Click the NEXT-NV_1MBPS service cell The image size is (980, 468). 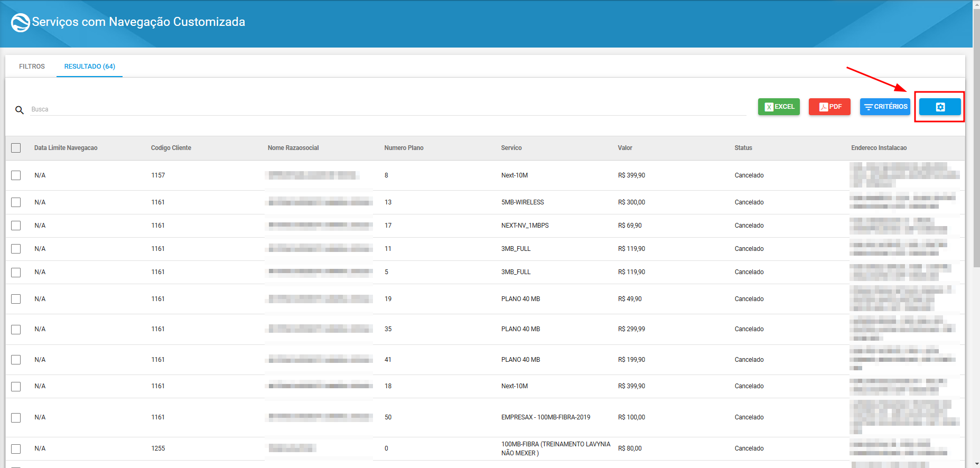[525, 226]
